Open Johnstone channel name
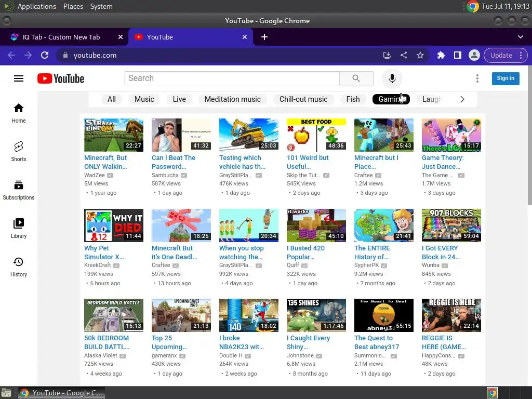532x399 pixels. click(300, 355)
